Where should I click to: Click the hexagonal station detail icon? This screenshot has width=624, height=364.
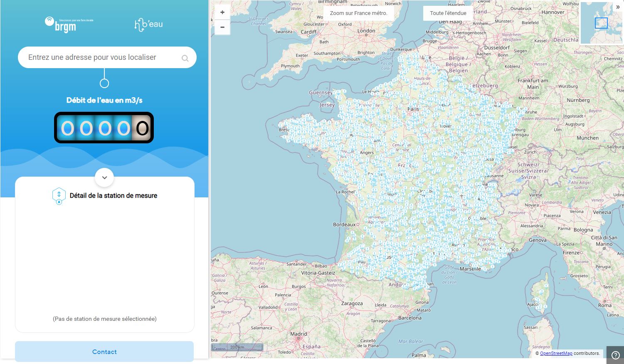pyautogui.click(x=59, y=196)
